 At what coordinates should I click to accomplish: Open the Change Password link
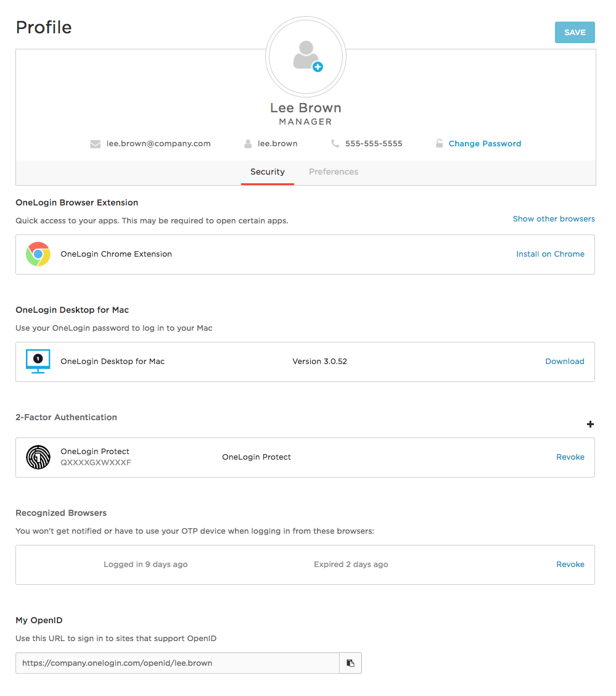point(485,143)
